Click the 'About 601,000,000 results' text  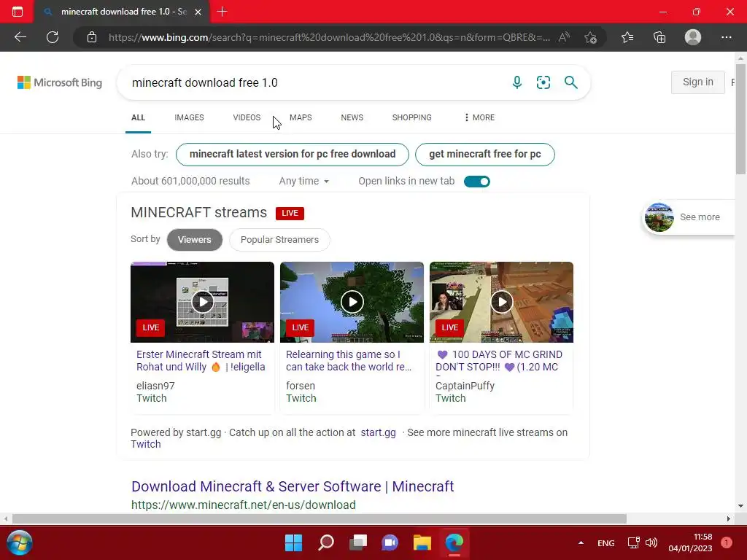click(x=190, y=181)
